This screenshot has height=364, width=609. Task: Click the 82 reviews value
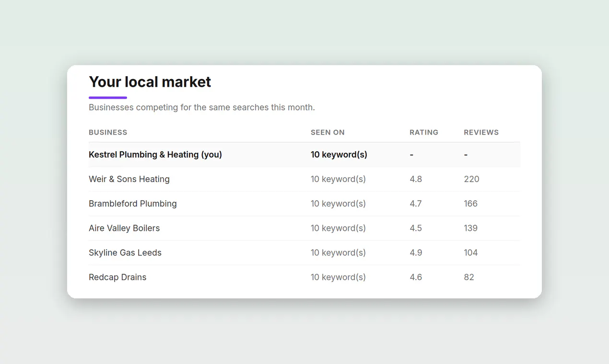pos(469,277)
